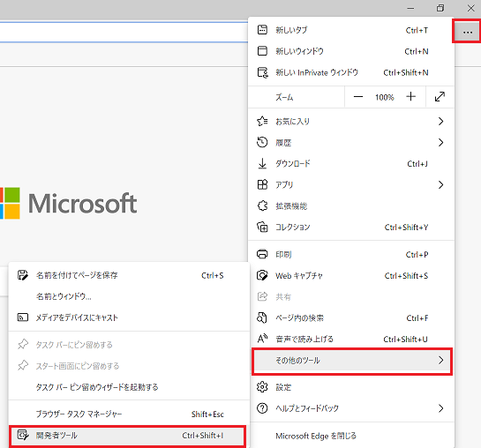Click the Favorites star icon
The image size is (481, 448).
[x=262, y=121]
